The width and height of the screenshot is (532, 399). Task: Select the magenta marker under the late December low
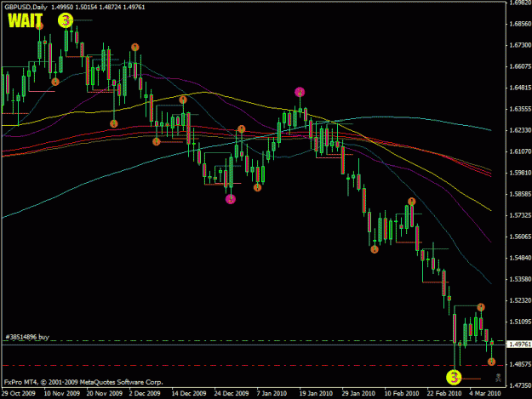(x=231, y=199)
